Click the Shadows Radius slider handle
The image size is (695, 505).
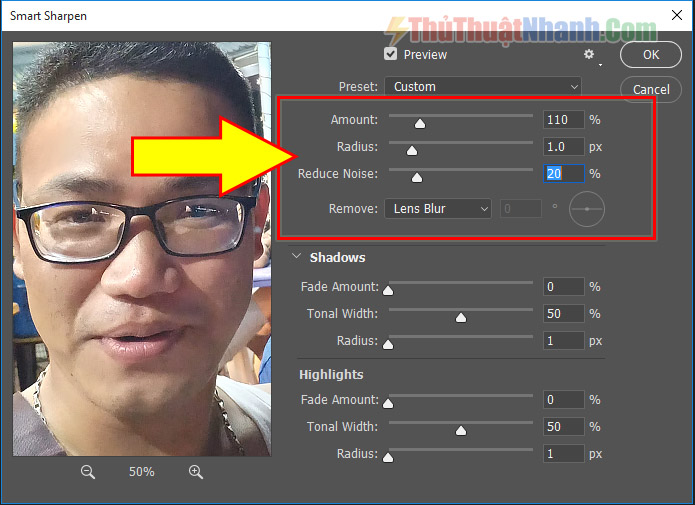(x=388, y=344)
